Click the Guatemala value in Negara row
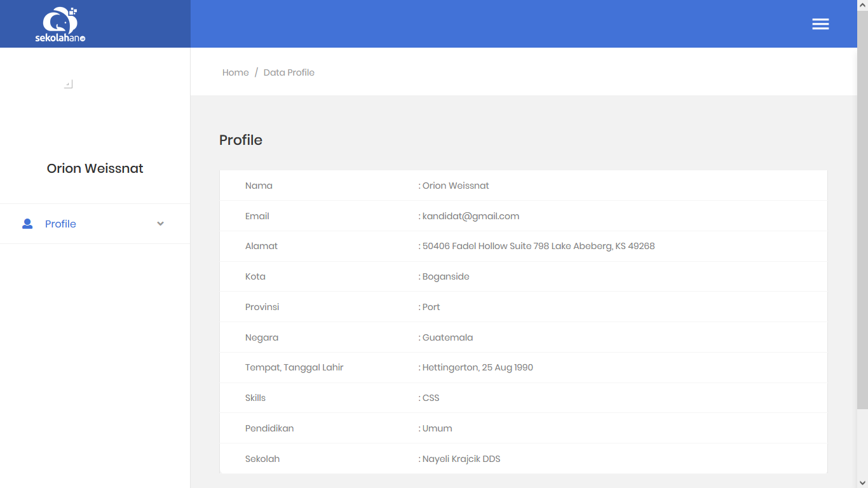Screen dimensions: 868x488 pyautogui.click(x=447, y=337)
